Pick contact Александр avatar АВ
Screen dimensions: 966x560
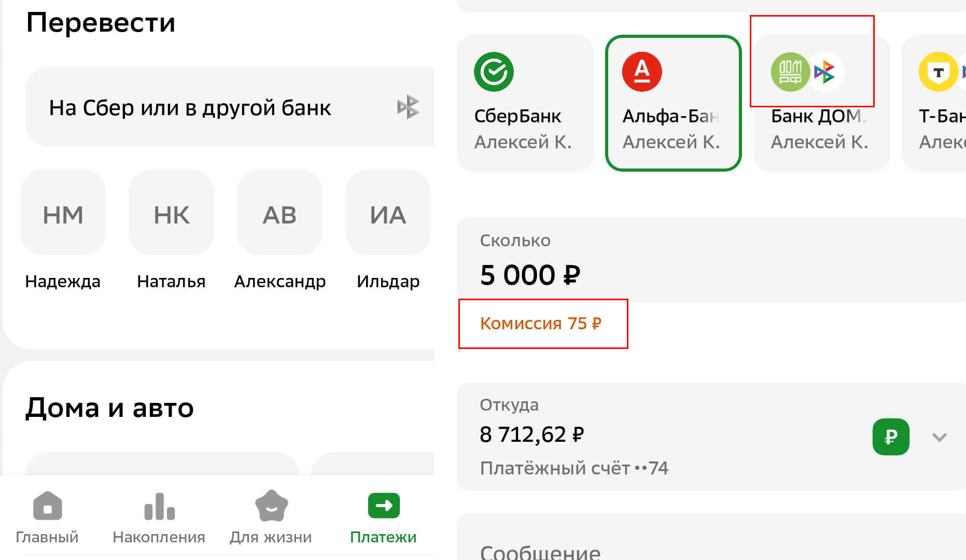(x=279, y=213)
